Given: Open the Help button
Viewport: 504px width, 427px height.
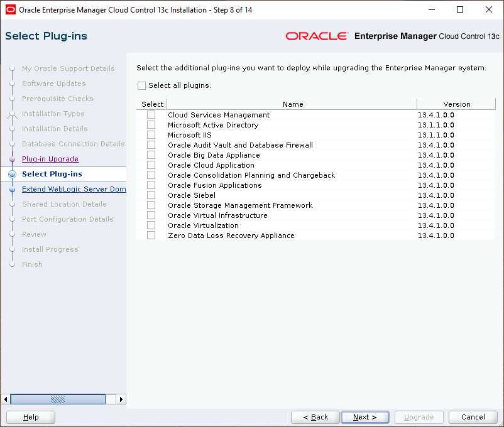Looking at the screenshot, I should point(31,417).
